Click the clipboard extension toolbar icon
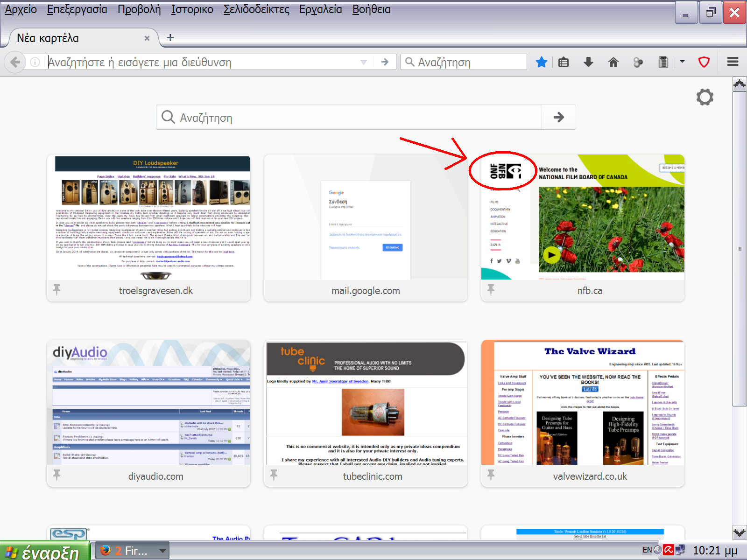 coord(663,62)
